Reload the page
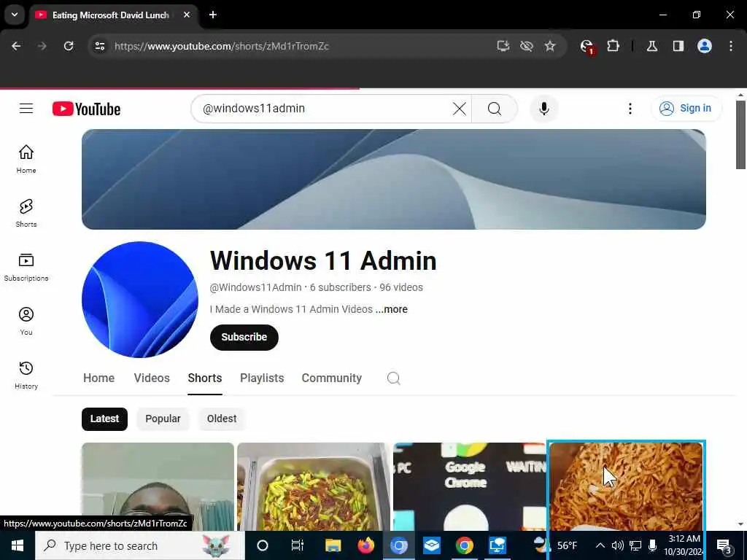 (69, 46)
